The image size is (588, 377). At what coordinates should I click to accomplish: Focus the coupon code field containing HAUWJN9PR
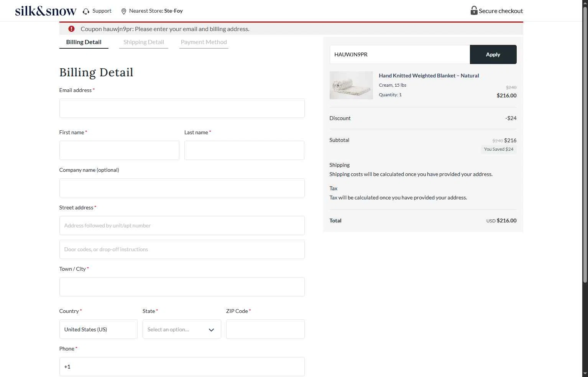[x=400, y=54]
